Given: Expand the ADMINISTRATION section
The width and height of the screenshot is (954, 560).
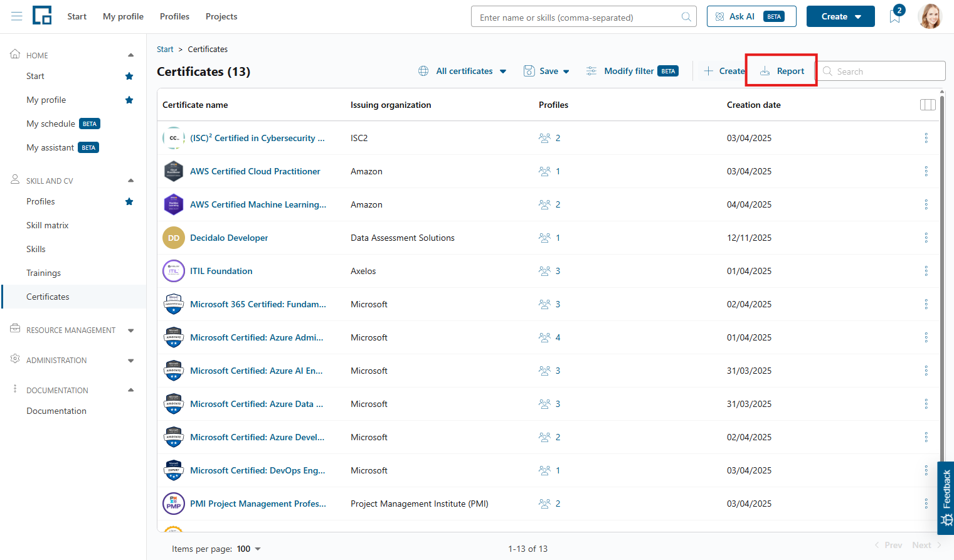Looking at the screenshot, I should (130, 361).
